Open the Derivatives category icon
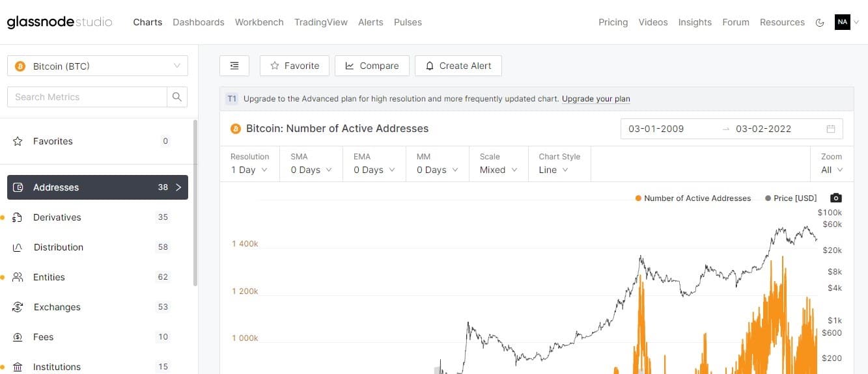This screenshot has height=374, width=868. click(18, 217)
